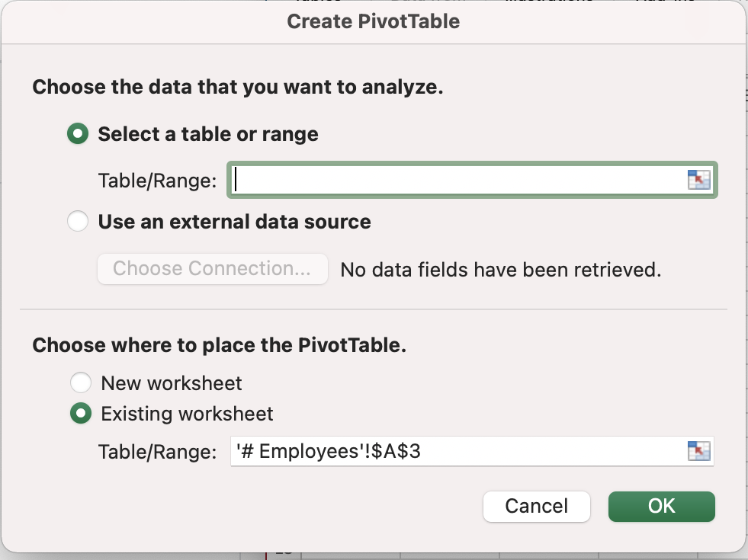Click the 'Existing worksheet' label text
This screenshot has width=748, height=560.
187,414
